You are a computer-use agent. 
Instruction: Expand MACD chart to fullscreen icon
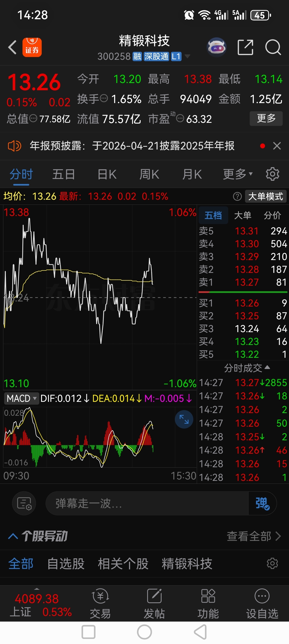coord(184,419)
